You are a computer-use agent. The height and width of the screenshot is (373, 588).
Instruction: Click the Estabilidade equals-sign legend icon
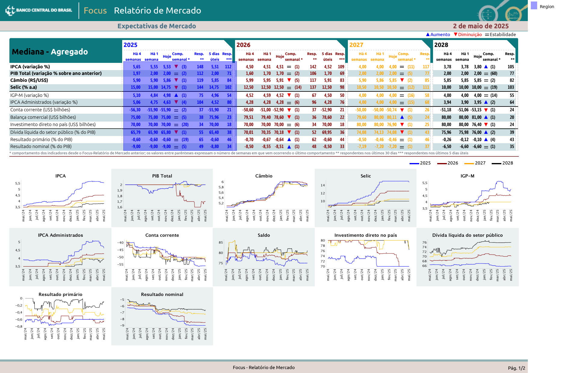487,35
